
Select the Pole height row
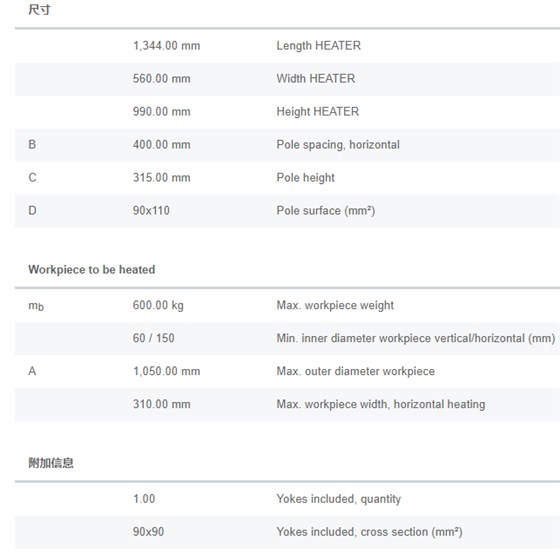[x=287, y=178]
